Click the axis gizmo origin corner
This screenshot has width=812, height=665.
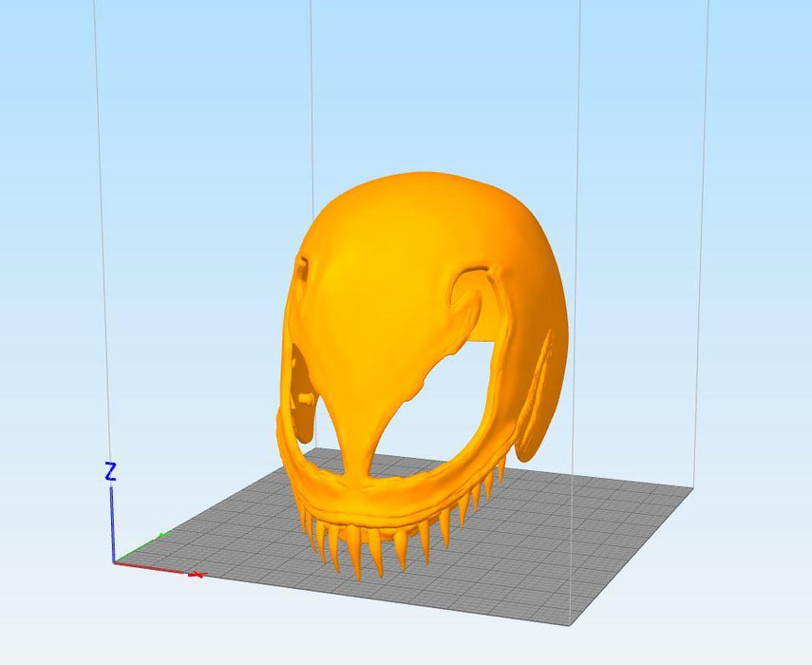tap(113, 562)
